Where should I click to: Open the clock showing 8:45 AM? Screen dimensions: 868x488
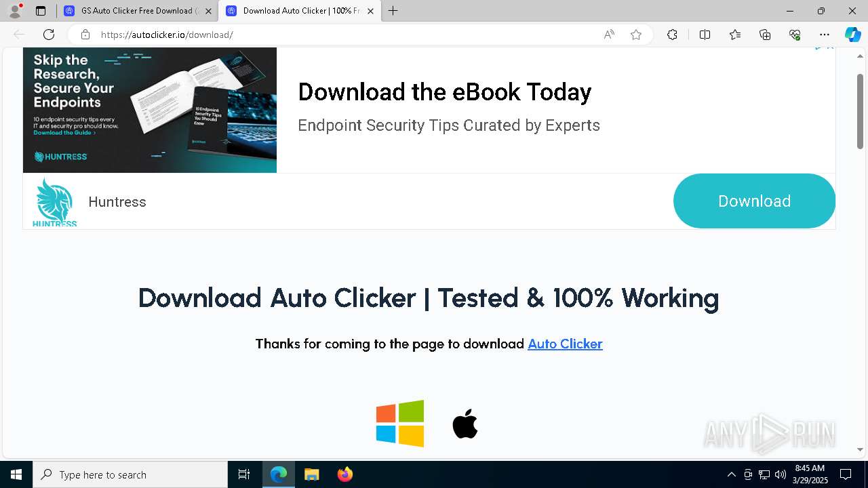810,474
